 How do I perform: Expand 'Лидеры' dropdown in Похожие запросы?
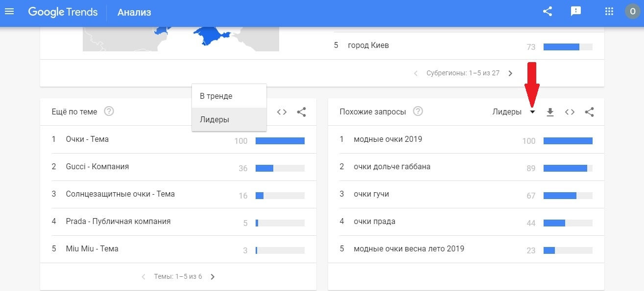click(514, 112)
